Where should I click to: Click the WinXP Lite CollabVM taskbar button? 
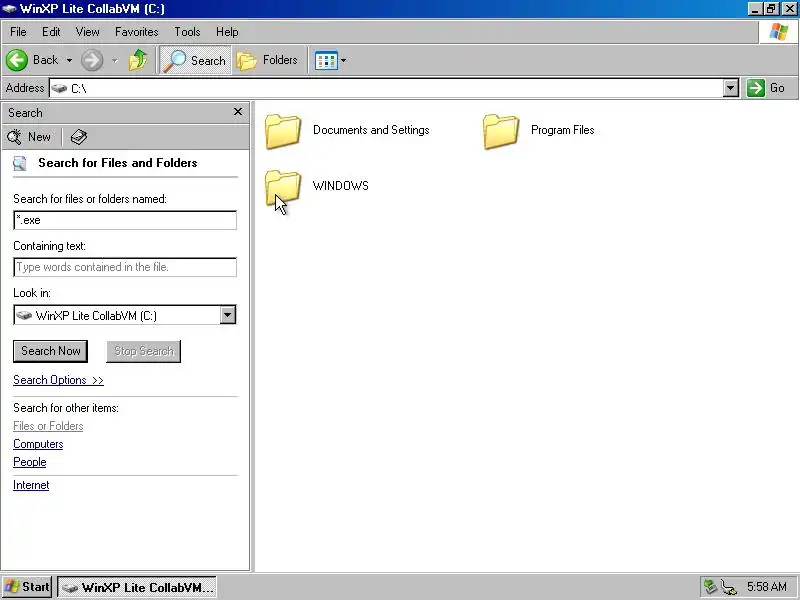pyautogui.click(x=137, y=587)
